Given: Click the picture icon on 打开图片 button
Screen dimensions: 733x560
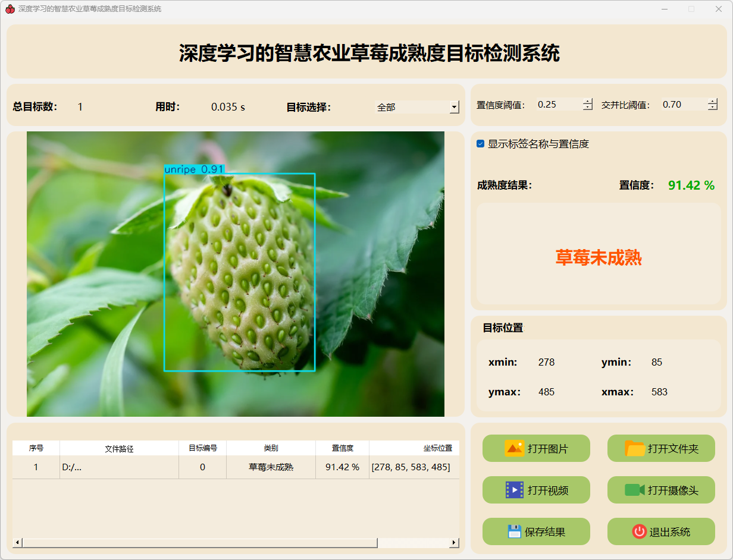Looking at the screenshot, I should click(514, 448).
